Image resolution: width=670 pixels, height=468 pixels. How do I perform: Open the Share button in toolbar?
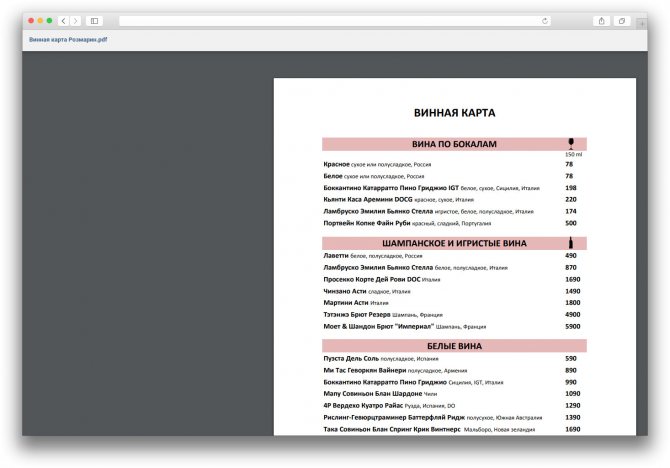coord(601,21)
